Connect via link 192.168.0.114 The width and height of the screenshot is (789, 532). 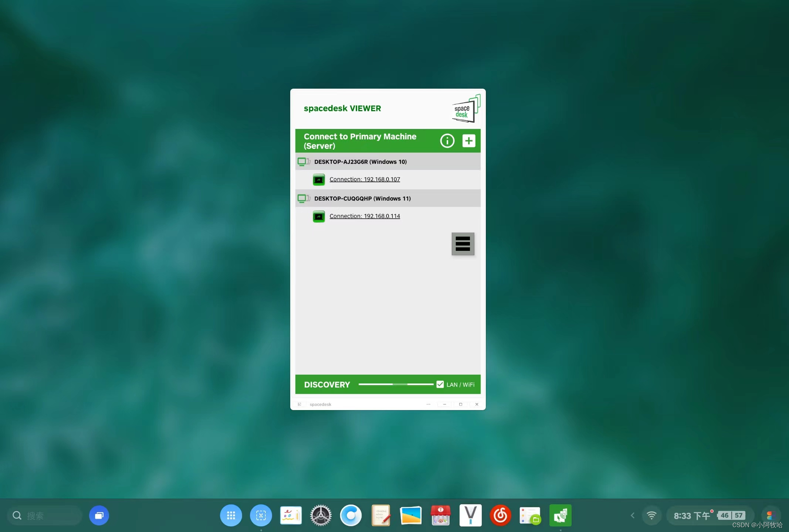pos(365,216)
